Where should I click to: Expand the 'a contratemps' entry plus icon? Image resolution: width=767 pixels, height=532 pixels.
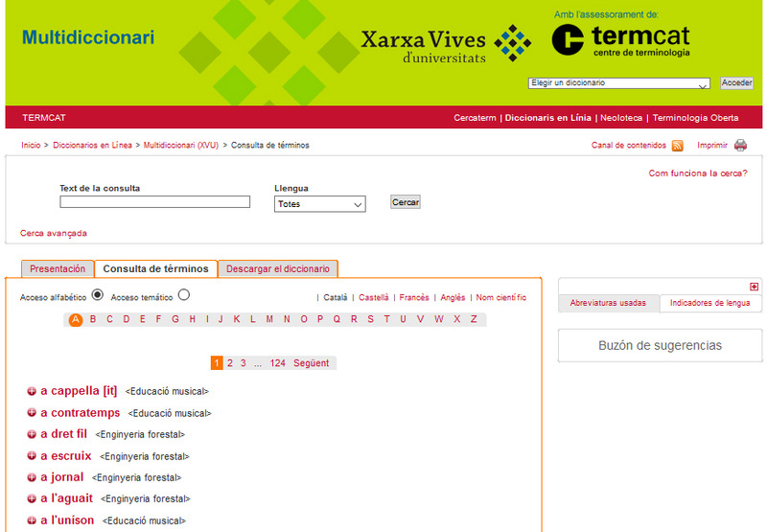coord(32,413)
